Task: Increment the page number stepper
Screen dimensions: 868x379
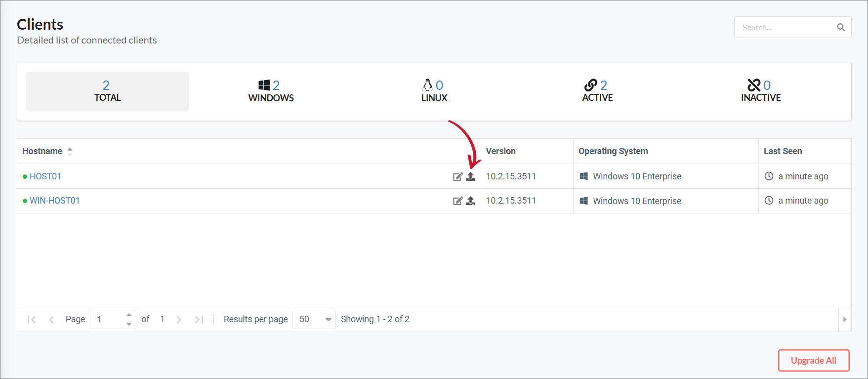Action: [x=129, y=315]
